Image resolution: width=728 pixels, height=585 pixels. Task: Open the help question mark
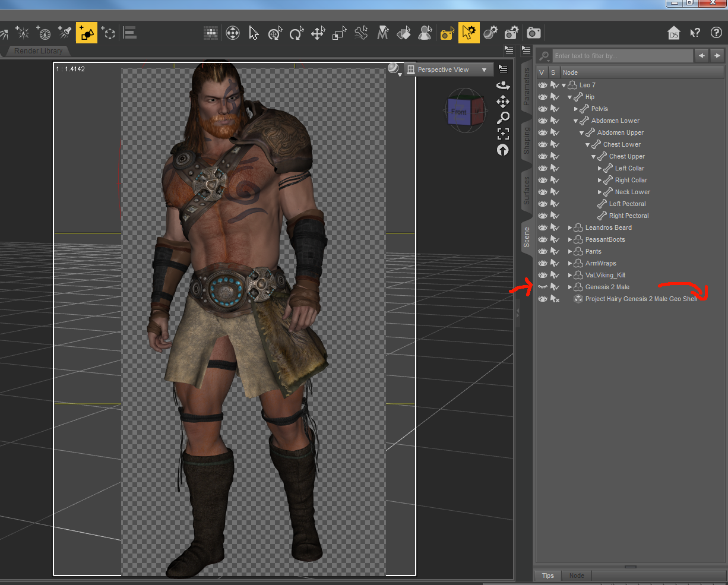[716, 33]
